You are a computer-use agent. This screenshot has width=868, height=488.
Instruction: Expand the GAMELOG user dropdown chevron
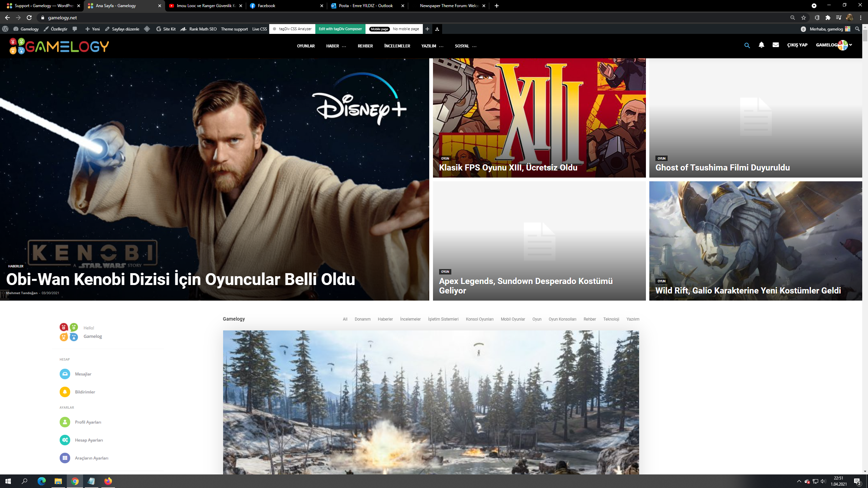[x=850, y=45]
